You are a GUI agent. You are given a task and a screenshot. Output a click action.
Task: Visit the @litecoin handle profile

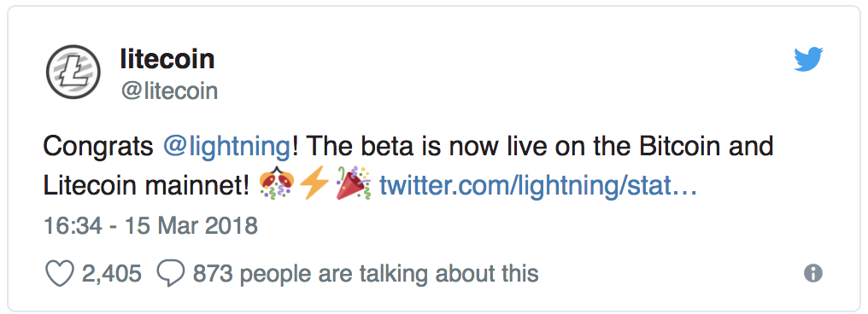169,91
